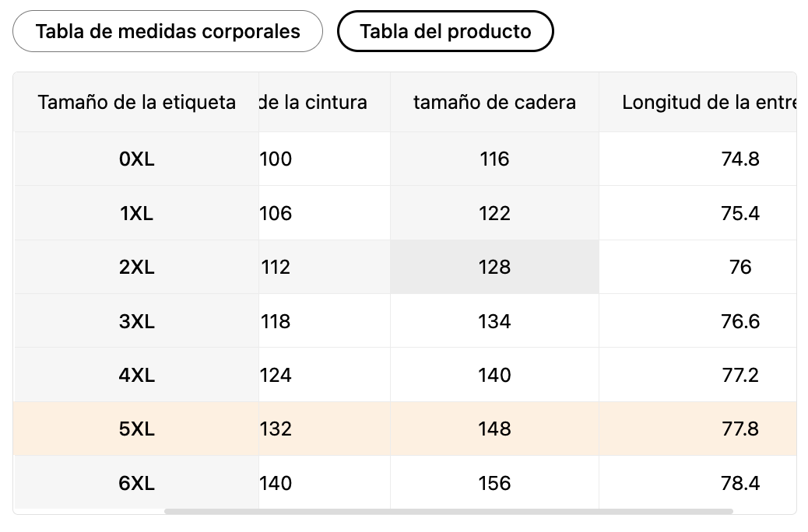Click the Tamaño de la etiqueta header
808x532 pixels.
click(137, 103)
